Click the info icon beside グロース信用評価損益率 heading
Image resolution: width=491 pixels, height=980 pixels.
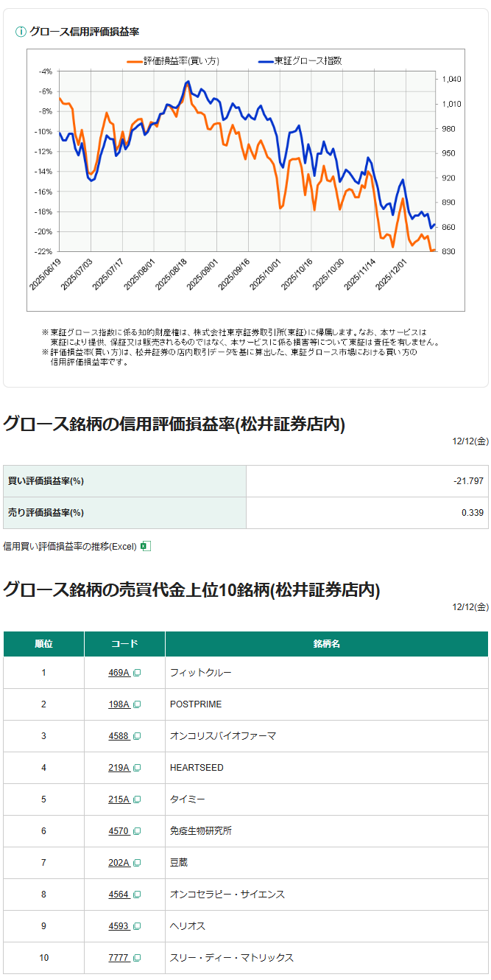pyautogui.click(x=21, y=32)
